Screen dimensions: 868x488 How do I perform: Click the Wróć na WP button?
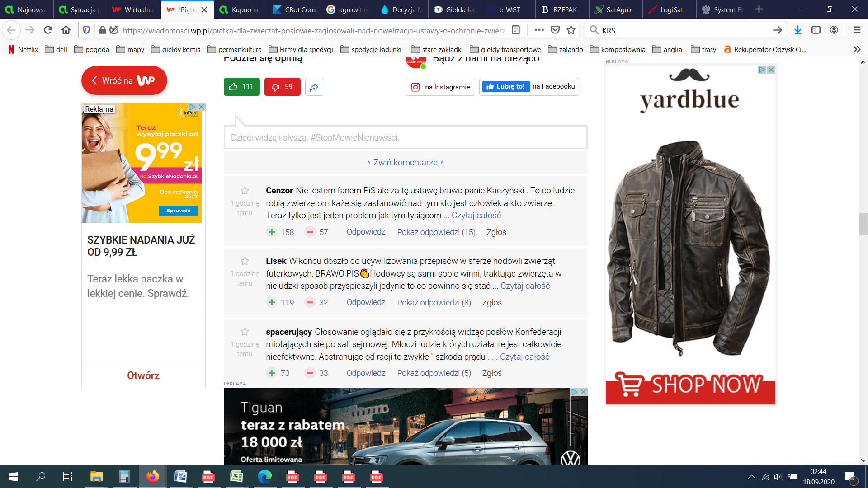(124, 80)
